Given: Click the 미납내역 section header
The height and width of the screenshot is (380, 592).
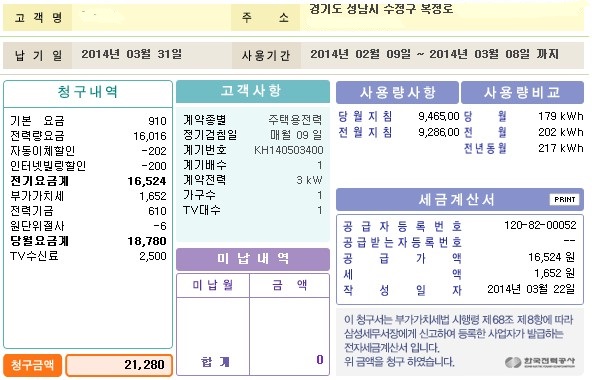Looking at the screenshot, I should (x=253, y=259).
